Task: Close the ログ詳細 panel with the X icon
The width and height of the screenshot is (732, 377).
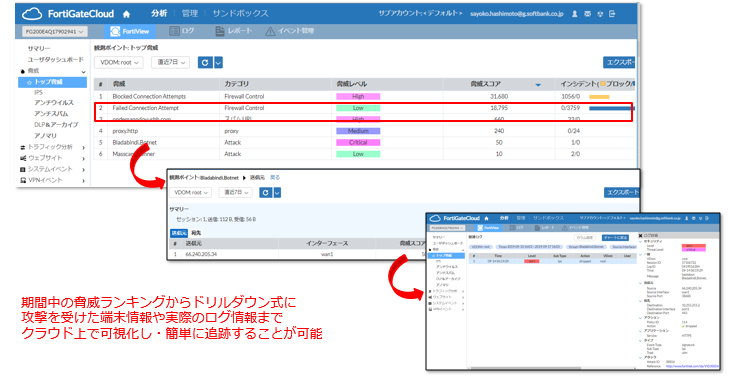Action: coord(640,236)
